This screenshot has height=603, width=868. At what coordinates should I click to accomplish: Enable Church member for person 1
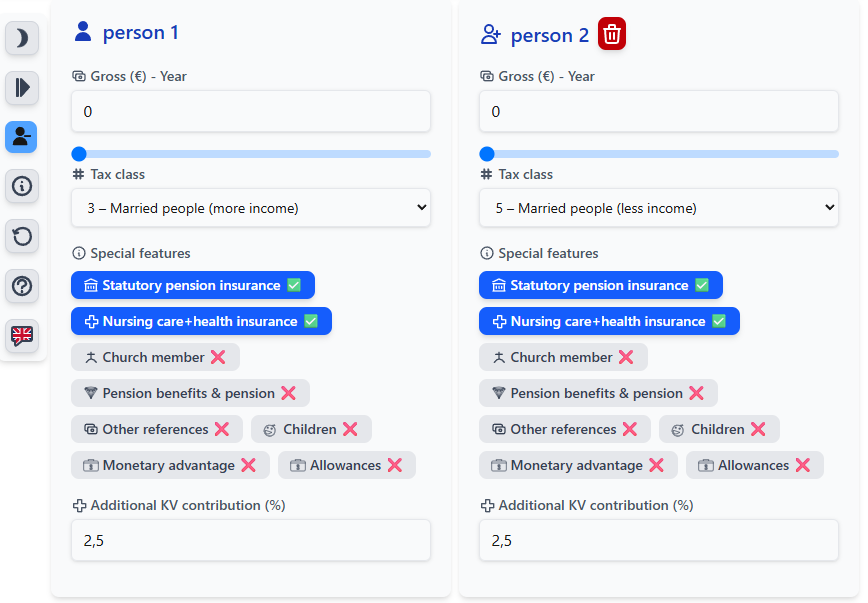tap(155, 358)
